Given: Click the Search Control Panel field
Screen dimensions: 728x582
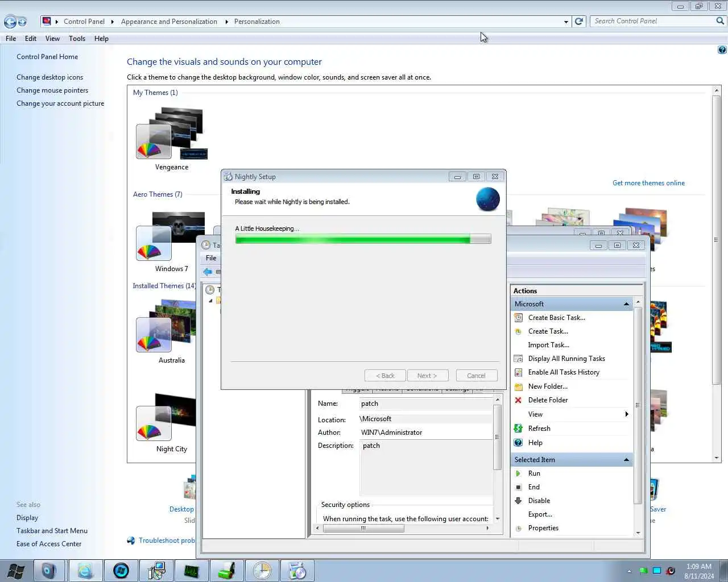Looking at the screenshot, I should pos(653,21).
